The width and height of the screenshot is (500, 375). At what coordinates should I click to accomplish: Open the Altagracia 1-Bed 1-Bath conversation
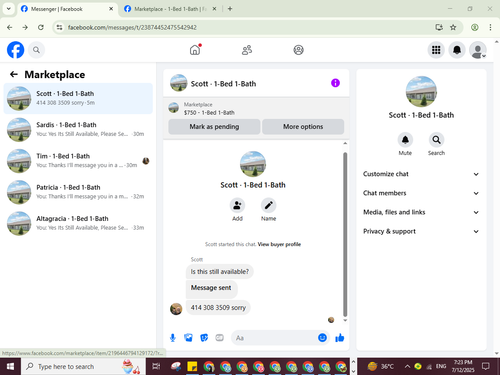(78, 223)
